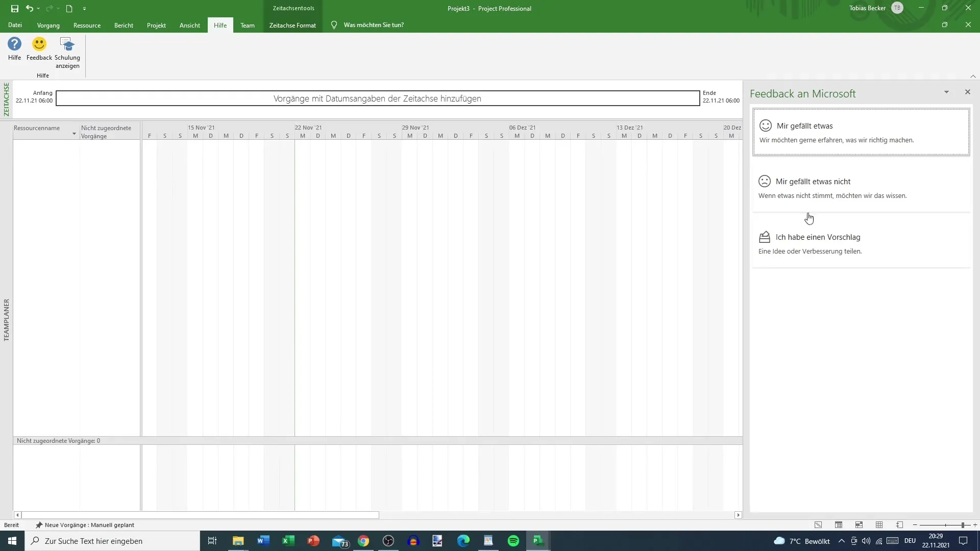Click the suggestion box icon next to Vorschlag
This screenshot has width=980, height=551.
pyautogui.click(x=764, y=237)
